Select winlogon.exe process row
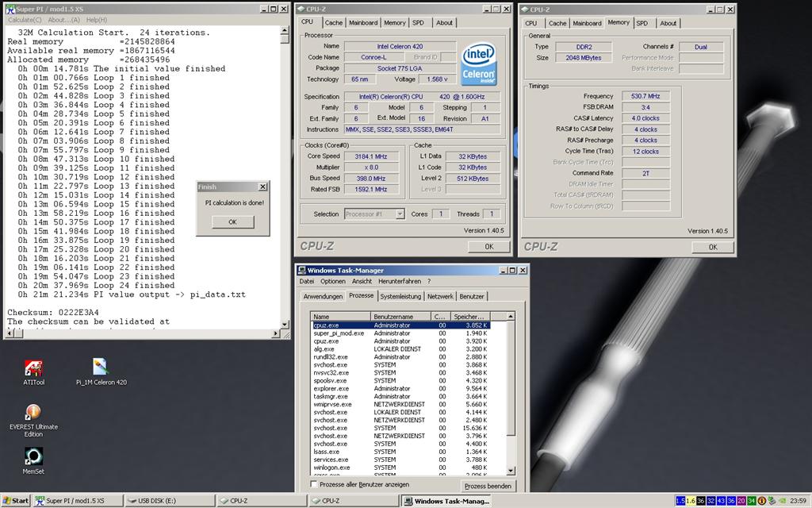The image size is (812, 508). 400,468
